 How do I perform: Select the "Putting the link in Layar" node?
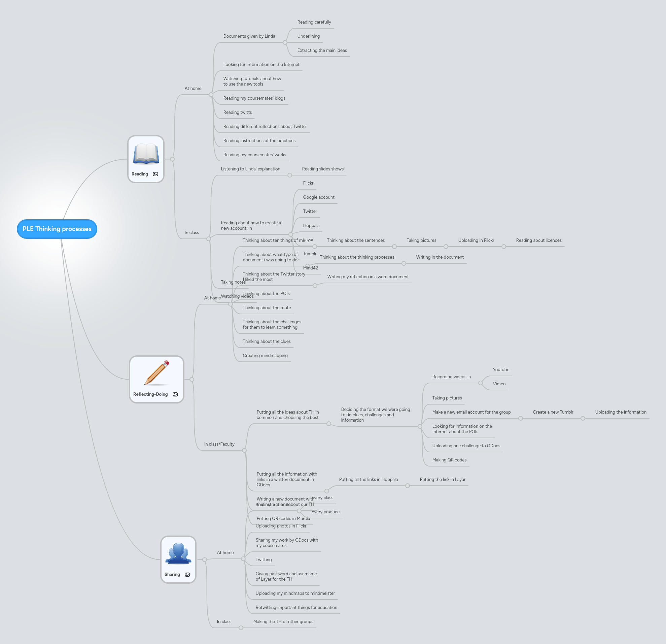coord(443,479)
